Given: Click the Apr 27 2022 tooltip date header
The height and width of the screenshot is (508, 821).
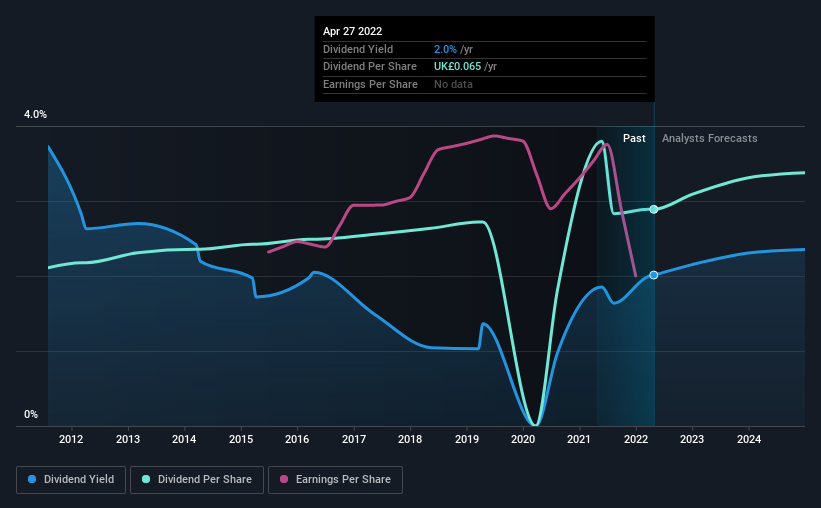Looking at the screenshot, I should click(x=352, y=31).
